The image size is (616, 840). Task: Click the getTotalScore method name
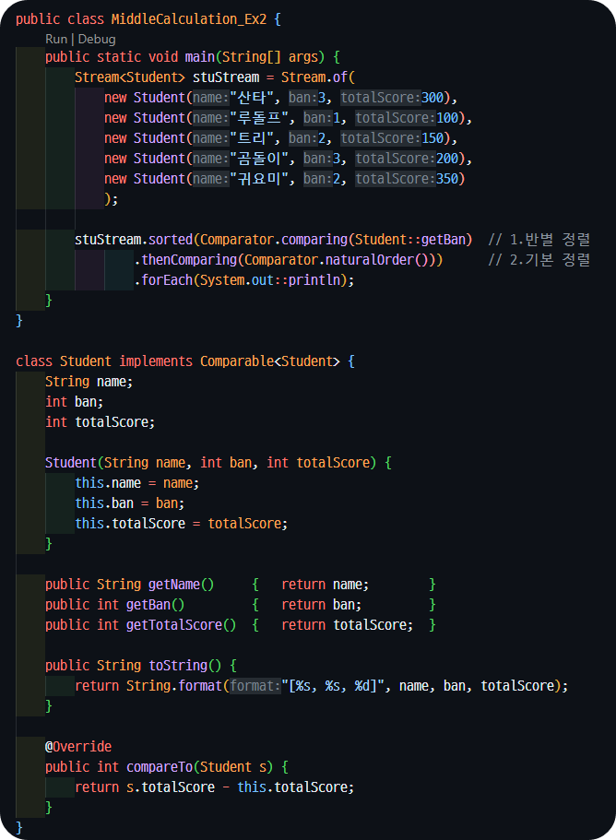click(174, 625)
